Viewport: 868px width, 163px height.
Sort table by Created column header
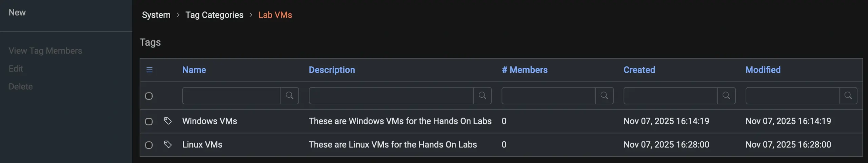pos(639,70)
